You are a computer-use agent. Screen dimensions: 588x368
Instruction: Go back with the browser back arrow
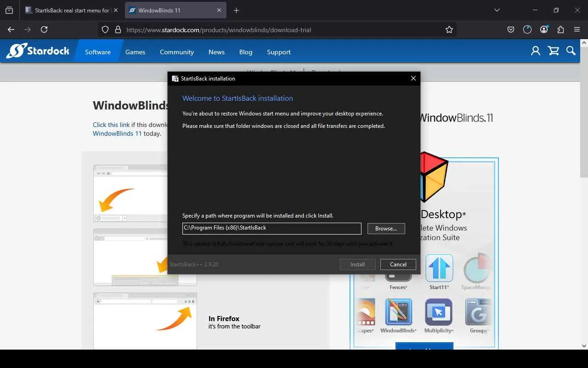tap(11, 29)
